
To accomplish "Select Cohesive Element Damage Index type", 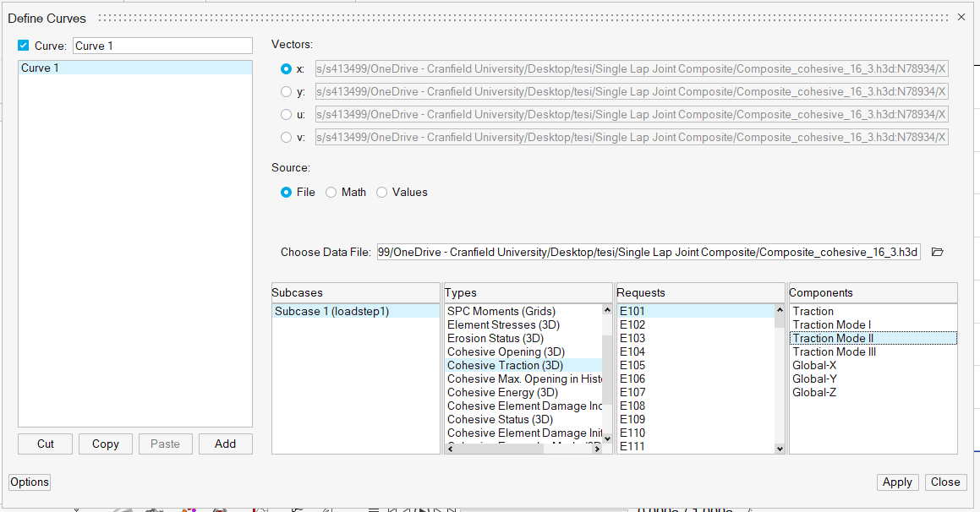I will pyautogui.click(x=524, y=406).
